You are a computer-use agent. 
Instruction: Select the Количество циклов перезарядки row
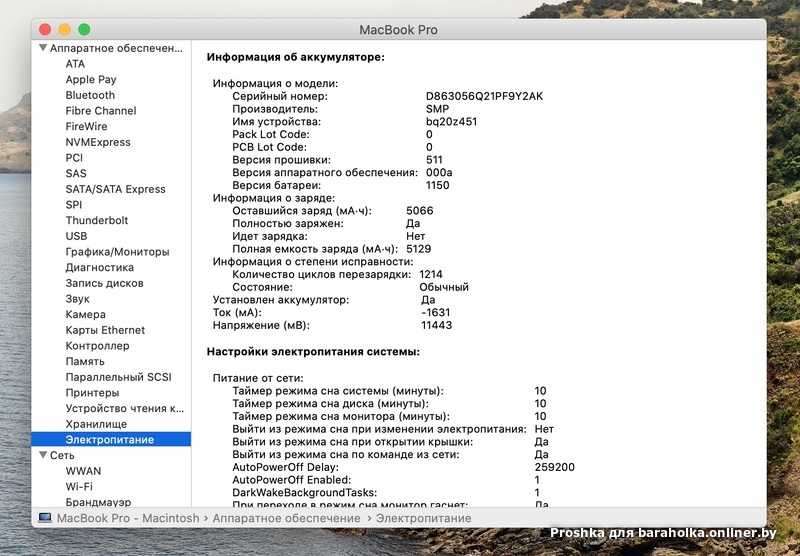click(320, 274)
